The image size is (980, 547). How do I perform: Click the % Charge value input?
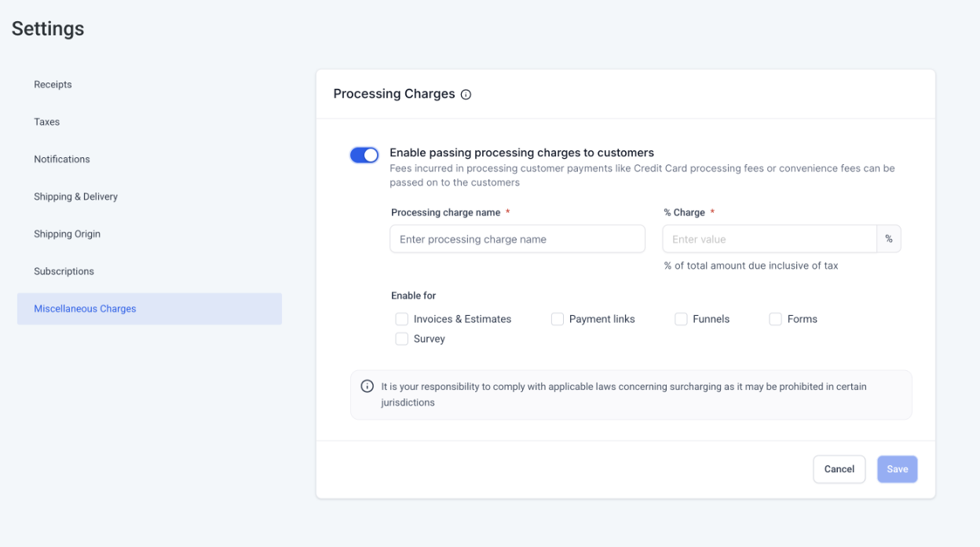click(x=769, y=239)
